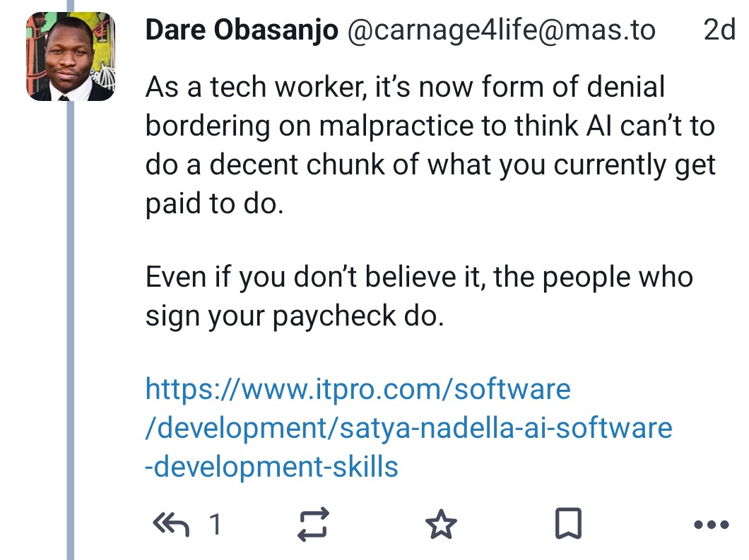
Task: Click the 'sign your paycheck do.' line
Action: click(x=294, y=315)
